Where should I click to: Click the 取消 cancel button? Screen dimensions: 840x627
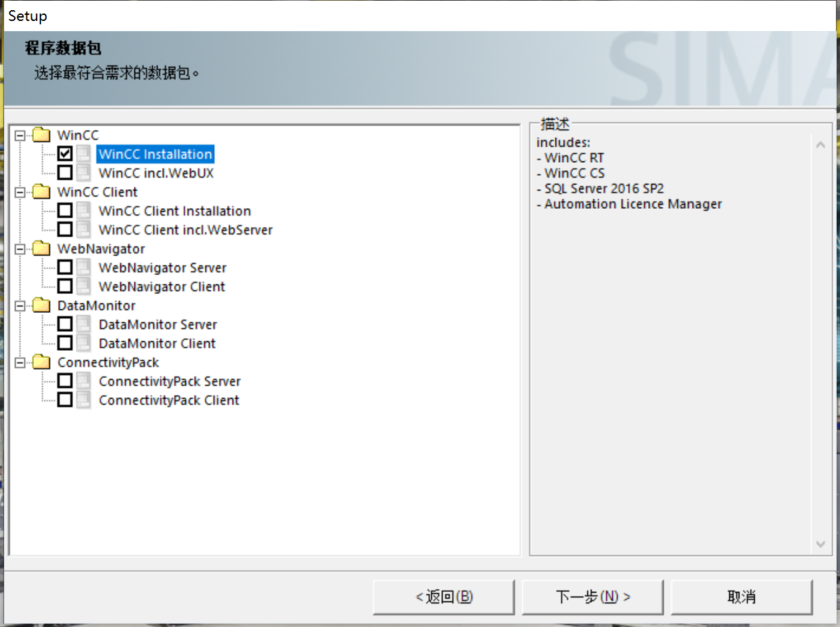(x=741, y=597)
